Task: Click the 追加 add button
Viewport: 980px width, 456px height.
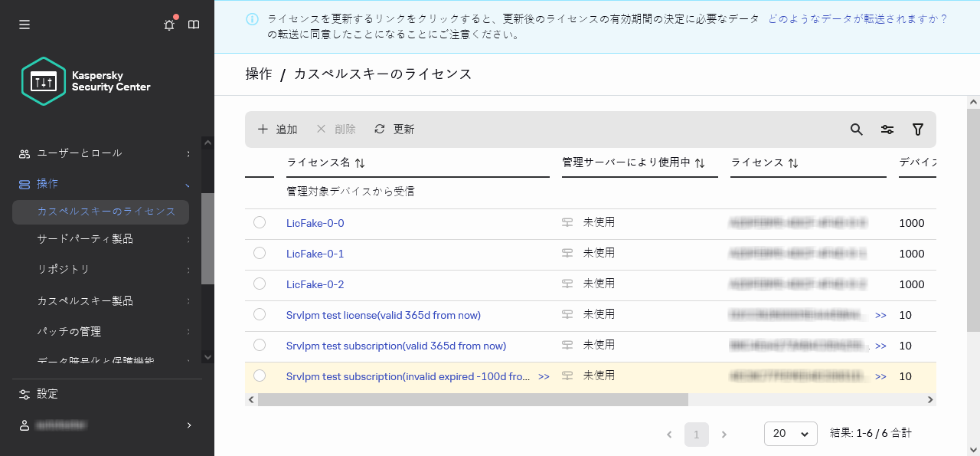Action: click(x=277, y=130)
